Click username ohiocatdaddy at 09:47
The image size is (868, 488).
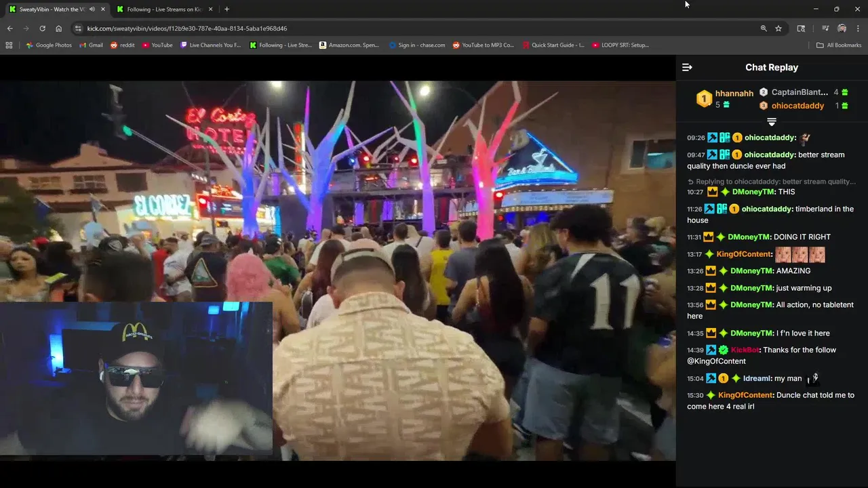(x=770, y=155)
